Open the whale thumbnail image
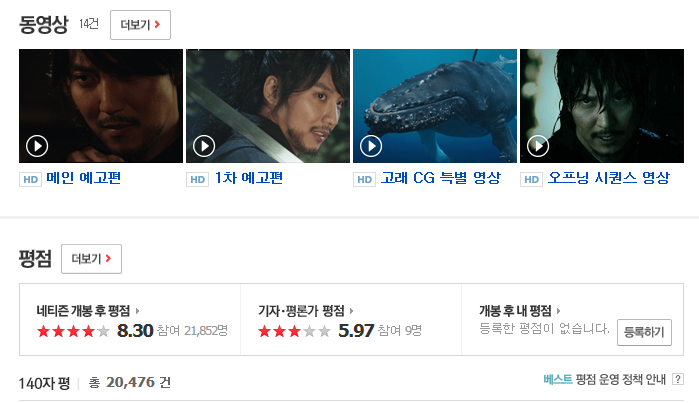The width and height of the screenshot is (699, 403). [435, 106]
